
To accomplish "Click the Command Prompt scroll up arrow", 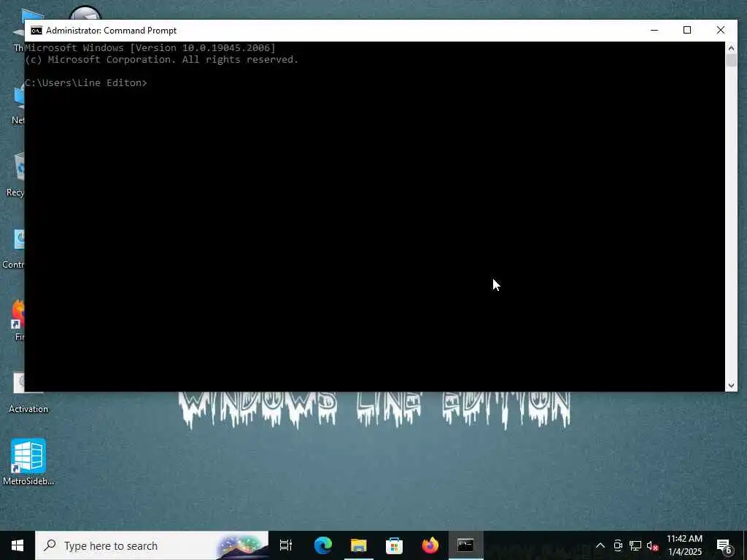I will coord(731,48).
